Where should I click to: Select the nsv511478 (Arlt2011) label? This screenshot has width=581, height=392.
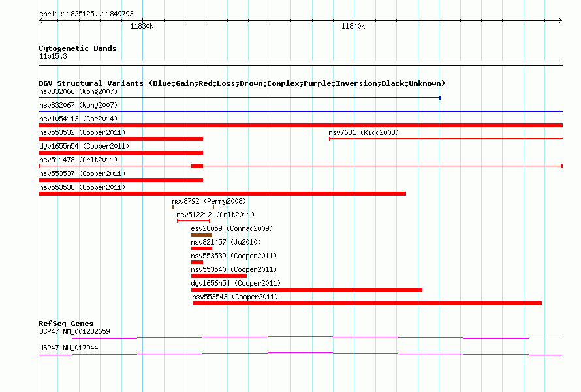click(78, 160)
